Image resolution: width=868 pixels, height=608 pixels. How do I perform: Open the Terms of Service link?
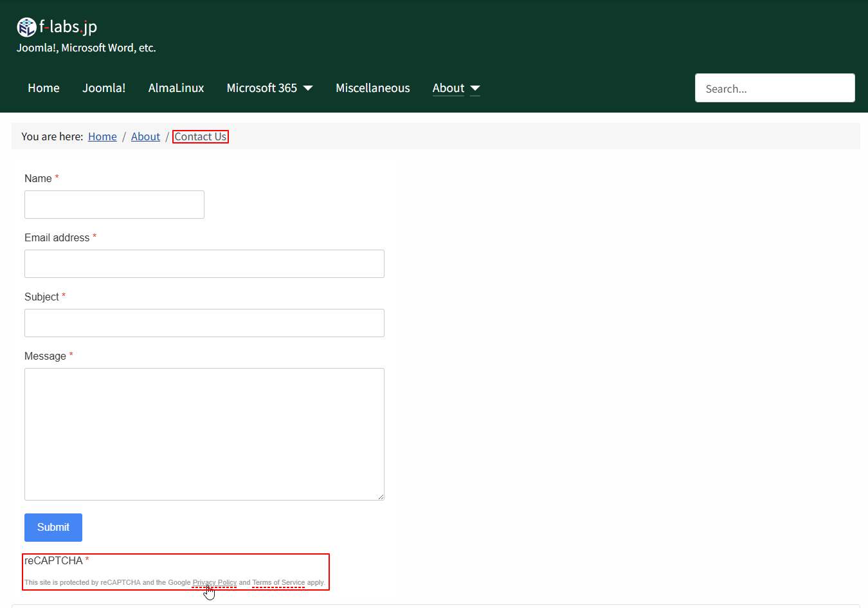coord(278,582)
